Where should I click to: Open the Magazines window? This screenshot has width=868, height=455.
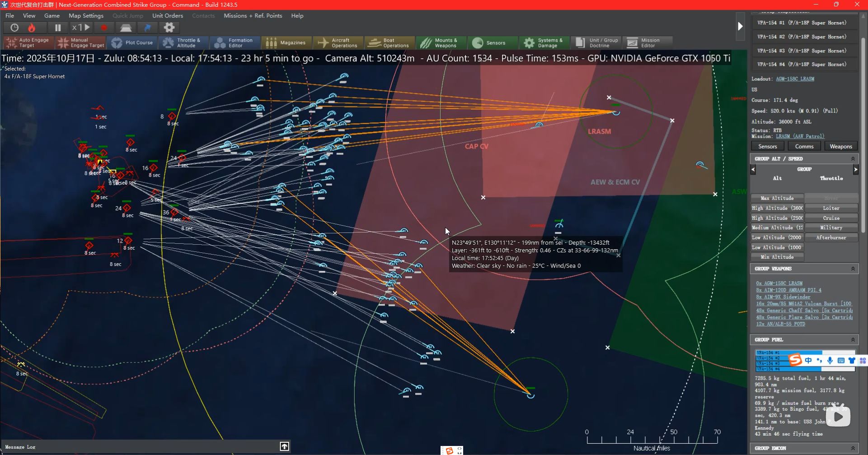coord(287,42)
